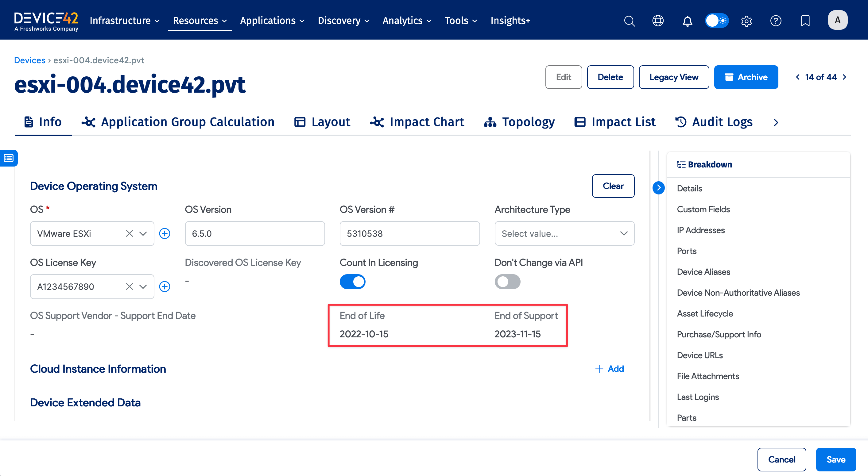Viewport: 868px width, 476px height.
Task: Switch the theme toggle in top bar
Action: pos(717,21)
